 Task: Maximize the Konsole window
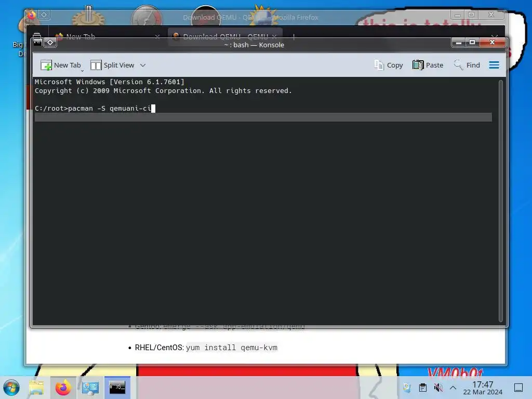coord(472,43)
